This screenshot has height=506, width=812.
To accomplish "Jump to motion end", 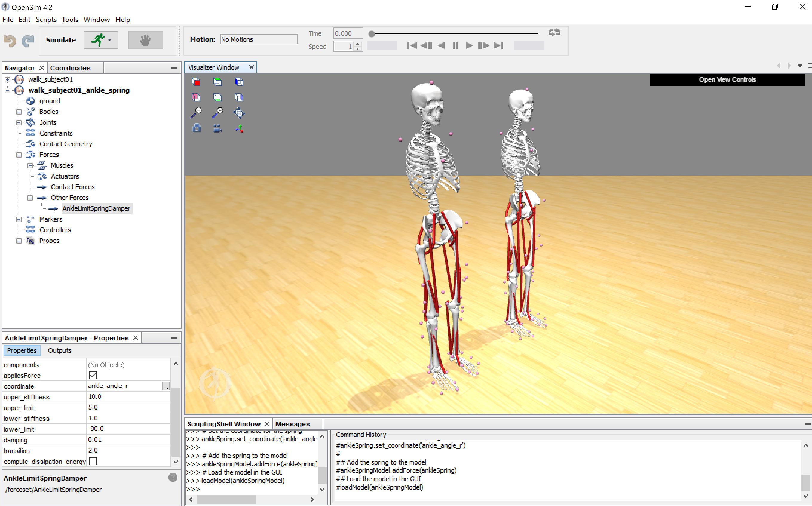I will (498, 45).
